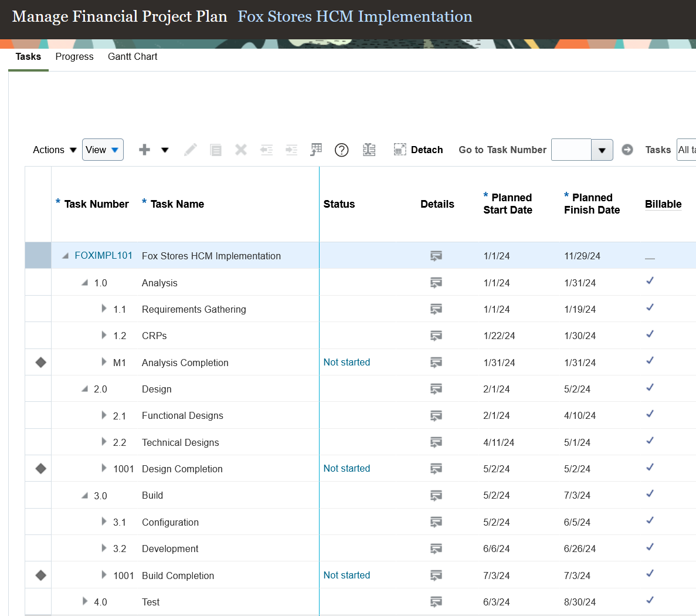This screenshot has width=696, height=616.
Task: Open details icon for Requirements Gathering row
Action: [436, 310]
